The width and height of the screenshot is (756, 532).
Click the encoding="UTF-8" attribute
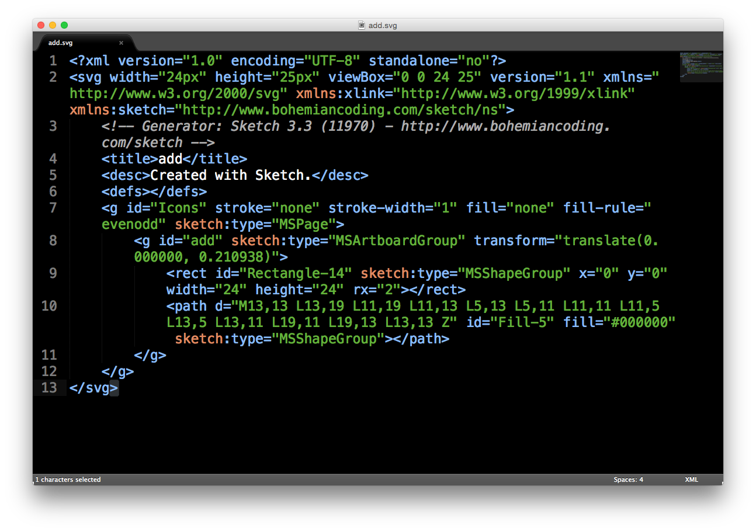coord(296,61)
